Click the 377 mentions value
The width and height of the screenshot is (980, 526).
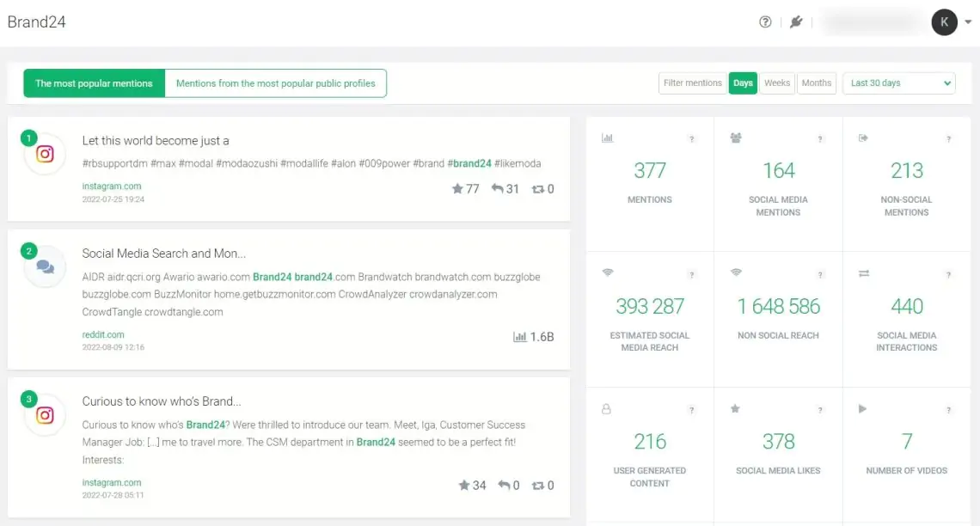[x=650, y=170]
